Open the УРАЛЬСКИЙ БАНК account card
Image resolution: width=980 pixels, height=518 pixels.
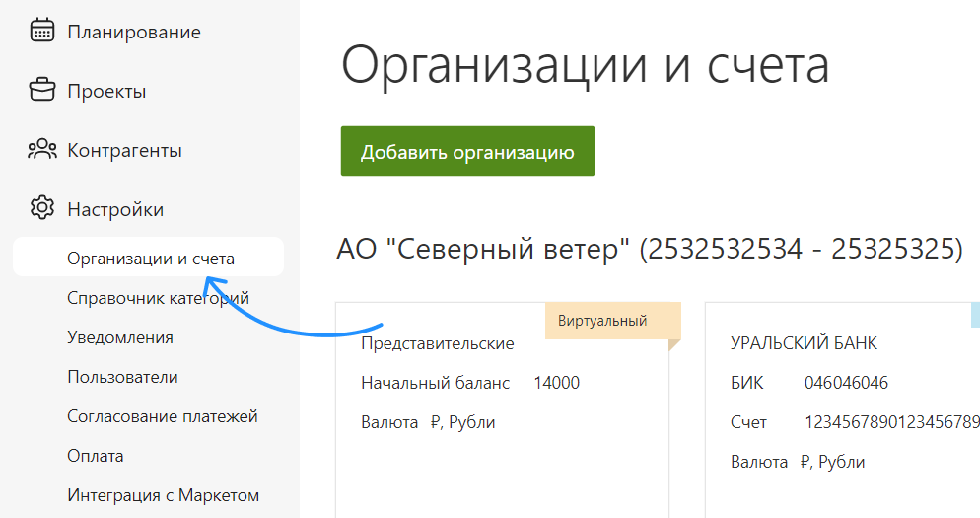pyautogui.click(x=804, y=344)
